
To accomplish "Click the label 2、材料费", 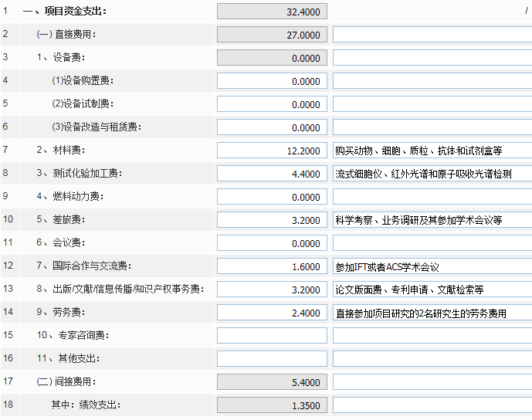I will (61, 150).
